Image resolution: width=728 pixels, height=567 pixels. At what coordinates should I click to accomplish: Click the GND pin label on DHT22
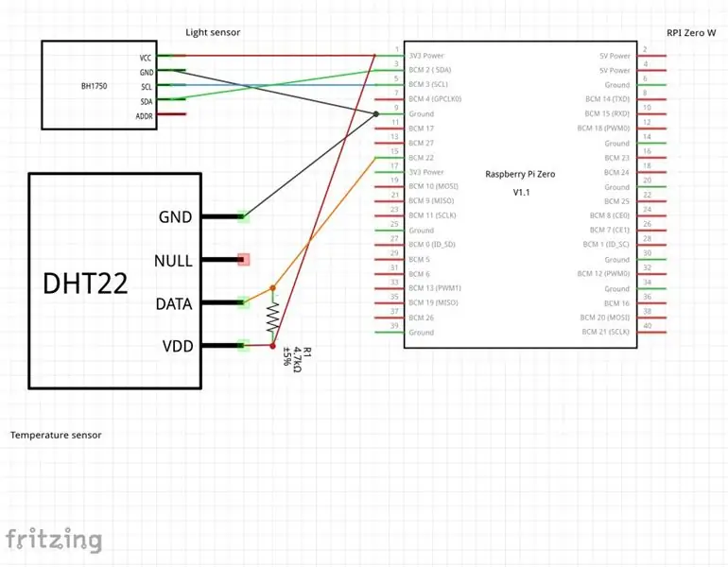[x=175, y=216]
